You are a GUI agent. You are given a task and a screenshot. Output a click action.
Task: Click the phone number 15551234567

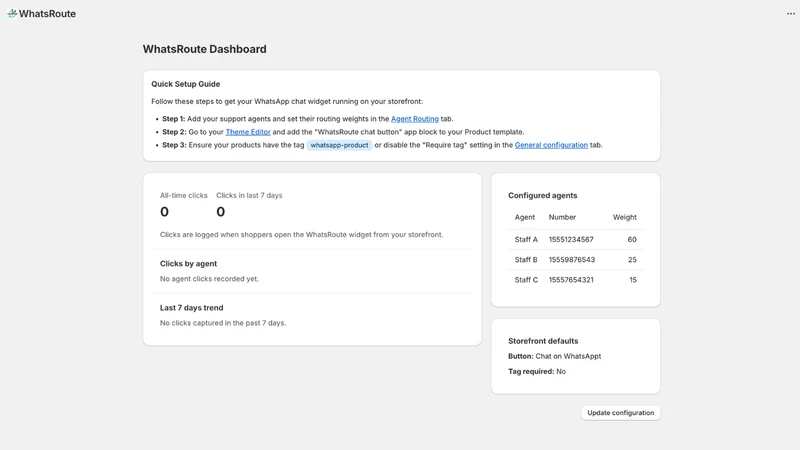pos(571,239)
